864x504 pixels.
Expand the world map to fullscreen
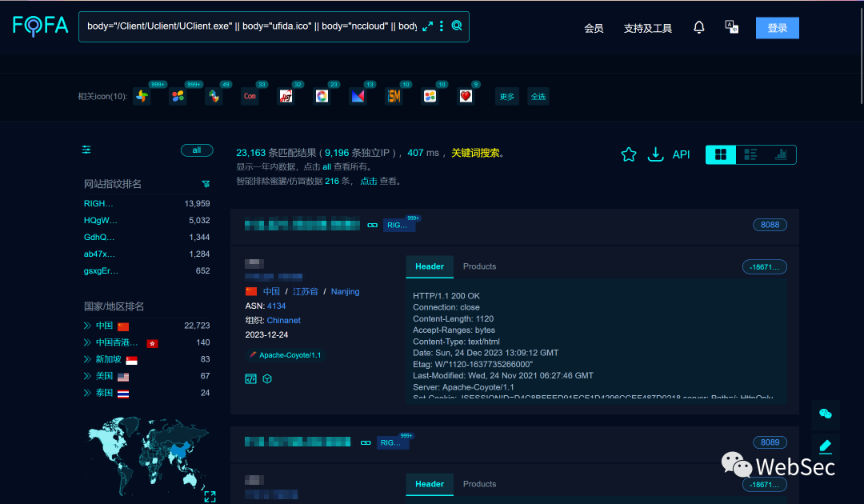[210, 496]
